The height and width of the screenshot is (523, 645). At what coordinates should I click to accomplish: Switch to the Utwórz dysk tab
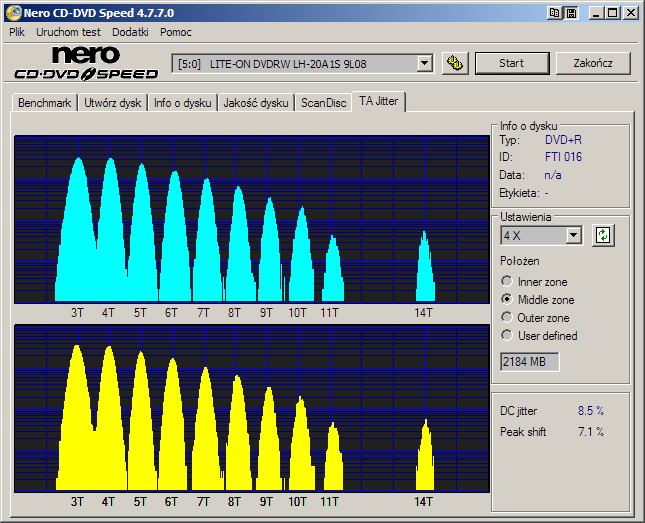(112, 103)
